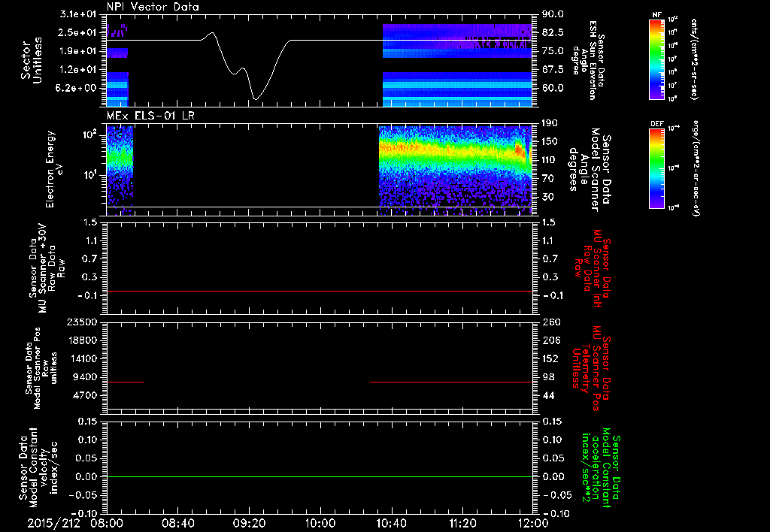Click the 'Sector Unitless' axis title
Image resolution: width=770 pixels, height=532 pixels.
tap(32, 60)
